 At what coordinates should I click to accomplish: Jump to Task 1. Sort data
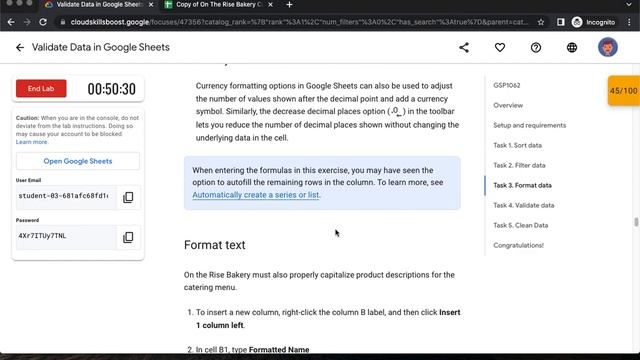[517, 145]
